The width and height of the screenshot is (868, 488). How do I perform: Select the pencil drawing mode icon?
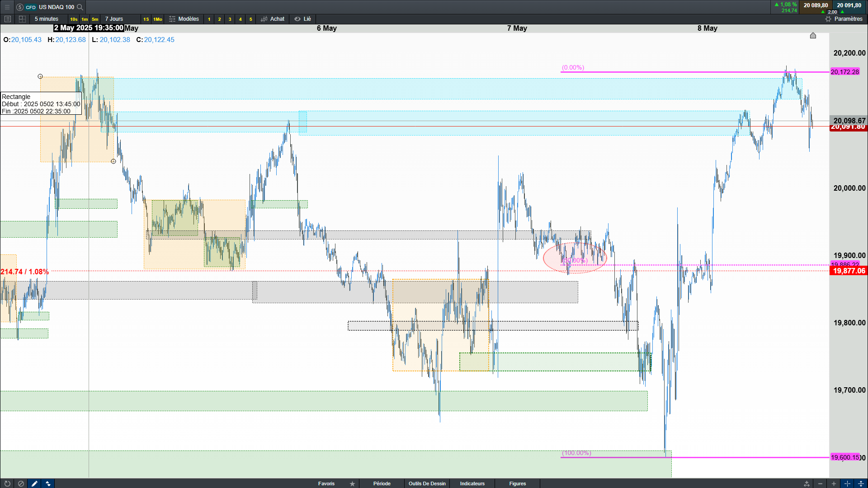click(34, 483)
